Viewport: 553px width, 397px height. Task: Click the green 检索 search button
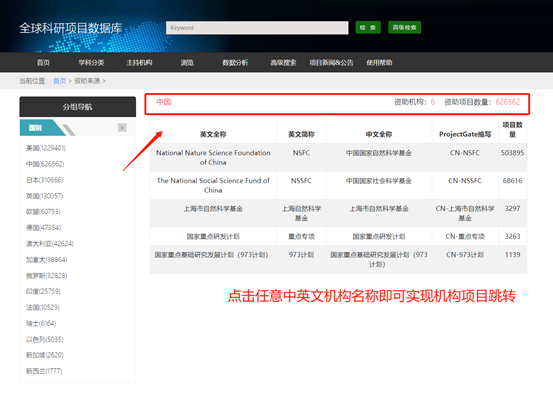(x=368, y=28)
